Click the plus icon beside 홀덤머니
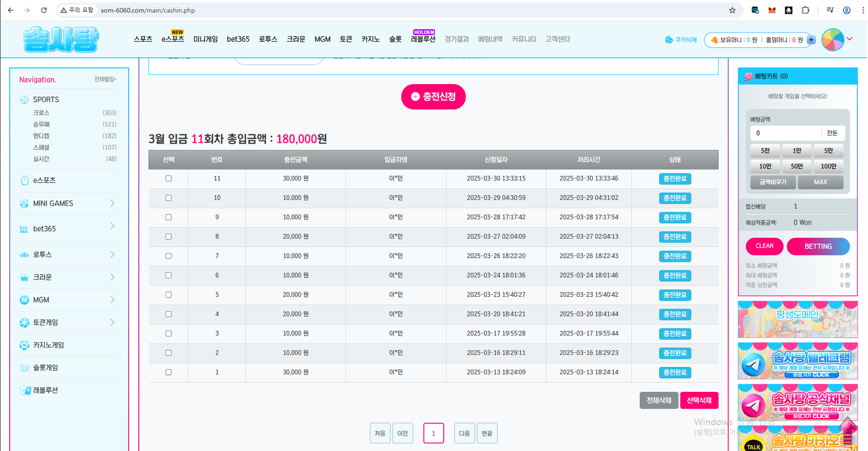Screen dimensions: 868x451 pos(811,40)
